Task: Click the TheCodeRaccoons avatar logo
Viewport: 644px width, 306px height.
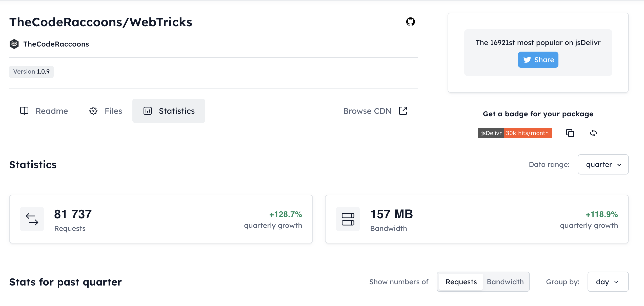Action: point(14,44)
